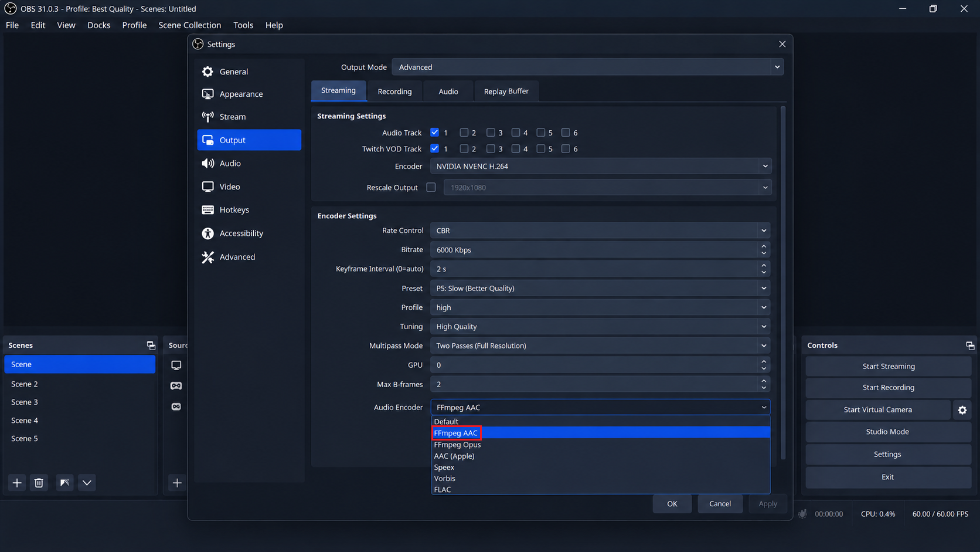Open the Preset dropdown
Image resolution: width=980 pixels, height=552 pixels.
coord(600,288)
